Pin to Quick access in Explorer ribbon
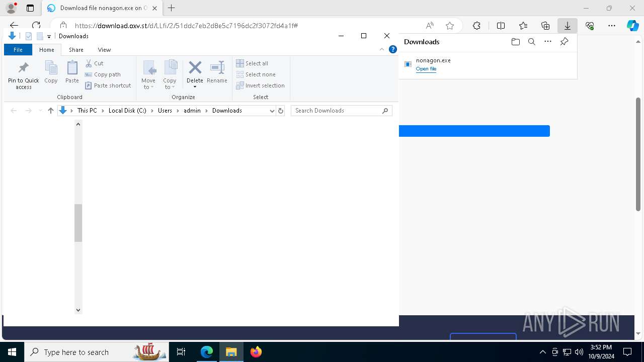 click(x=23, y=75)
